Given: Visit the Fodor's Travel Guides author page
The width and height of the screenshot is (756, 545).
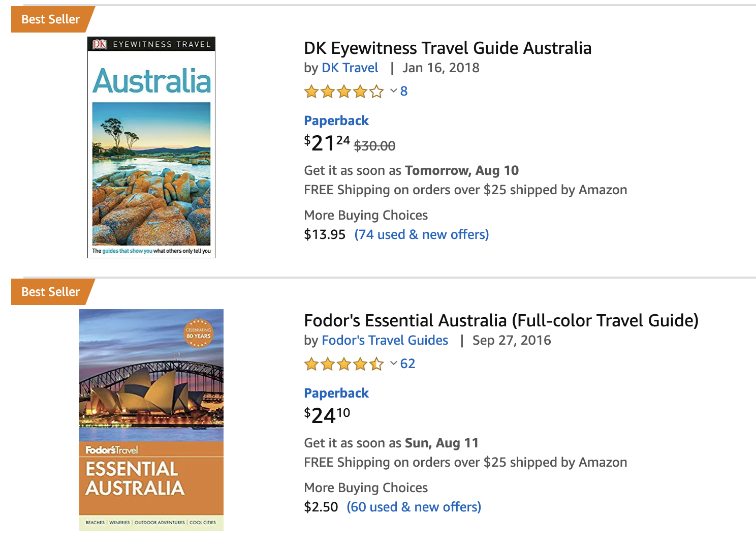Looking at the screenshot, I should [x=385, y=340].
